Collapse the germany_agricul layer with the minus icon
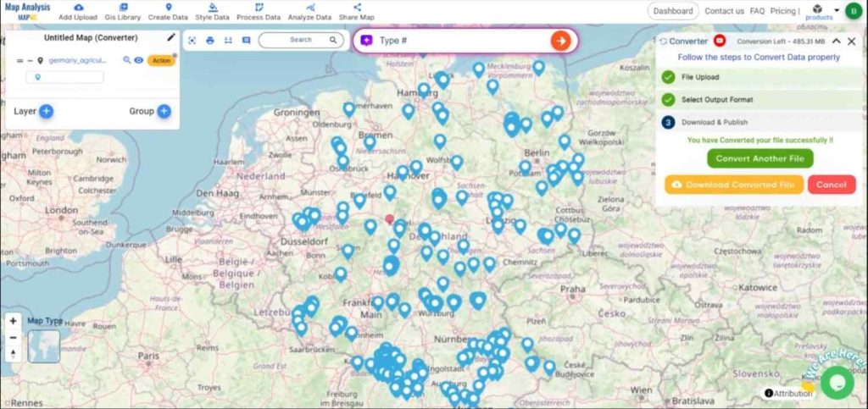The width and height of the screenshot is (868, 409). pyautogui.click(x=30, y=61)
